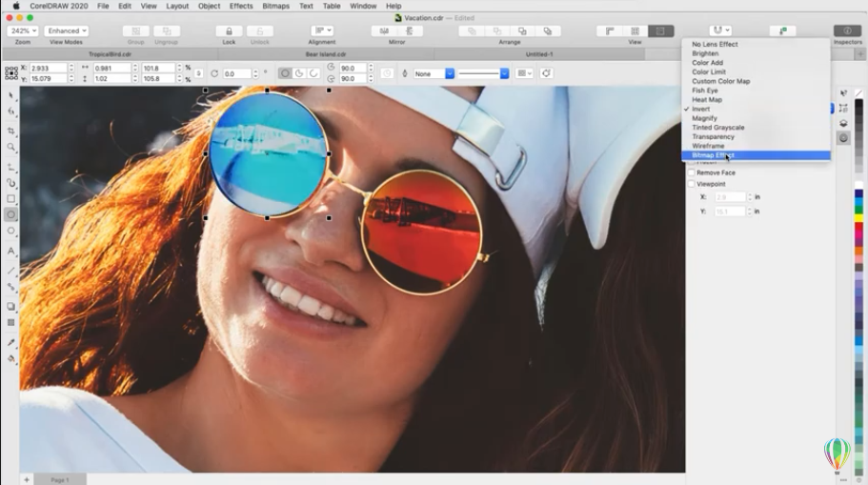Switch to the Bear Island.cdr tab
Screen dimensions: 868x485
[324, 55]
